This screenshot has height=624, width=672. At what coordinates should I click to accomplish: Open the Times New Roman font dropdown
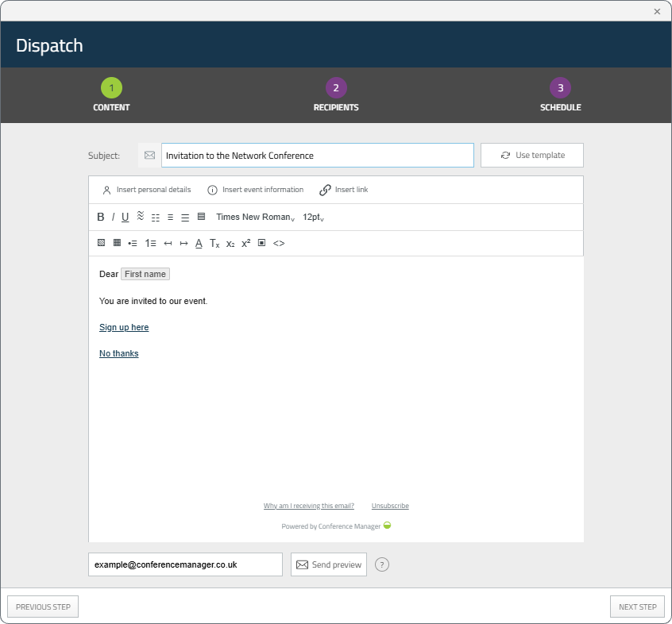(x=256, y=218)
